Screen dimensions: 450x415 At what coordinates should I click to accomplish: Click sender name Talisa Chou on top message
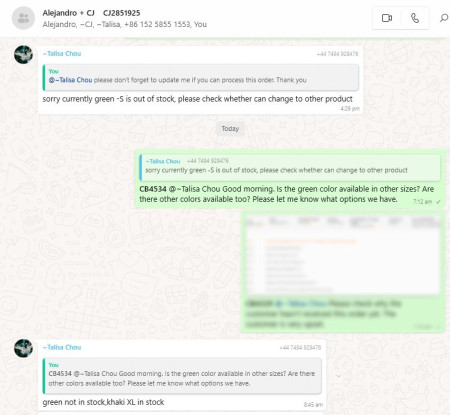(62, 54)
